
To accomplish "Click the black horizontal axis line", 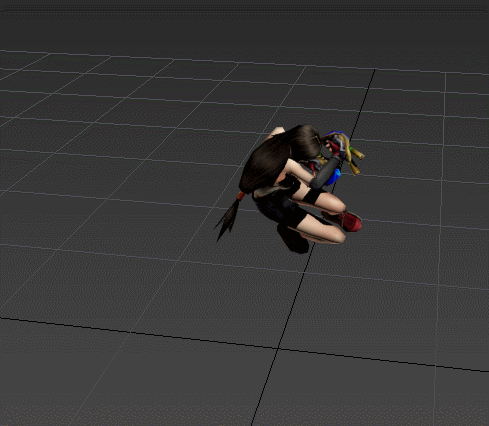I will click(244, 344).
